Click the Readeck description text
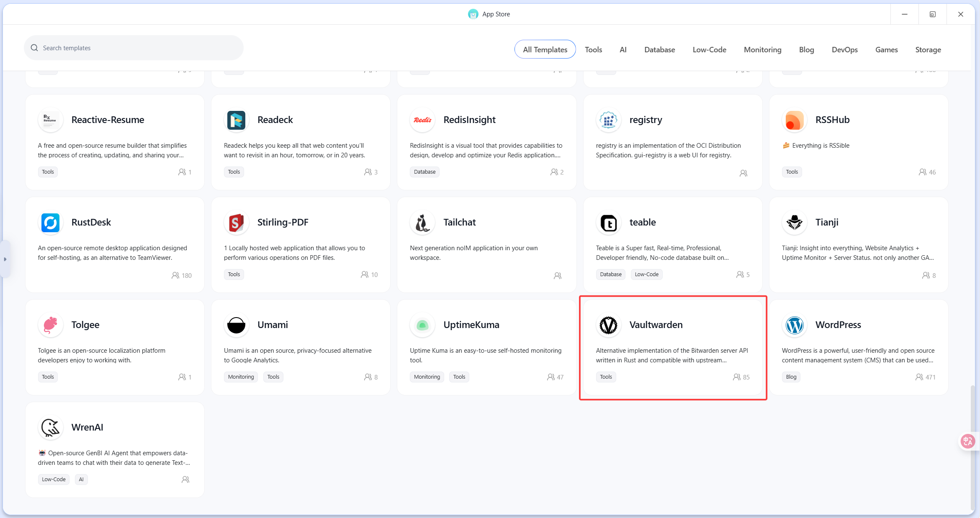Viewport: 980px width, 518px height. click(x=294, y=150)
